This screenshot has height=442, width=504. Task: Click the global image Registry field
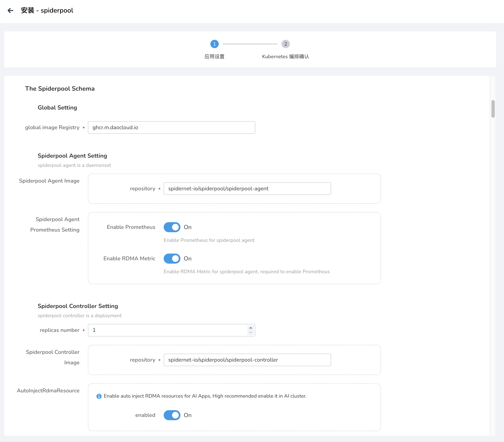coord(171,128)
